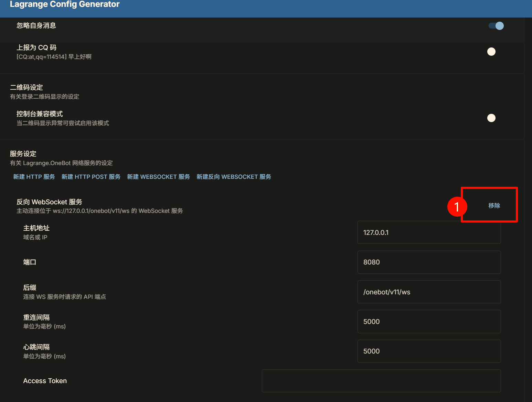Click 移除 to remove the reverse WebSocket service

coord(494,206)
